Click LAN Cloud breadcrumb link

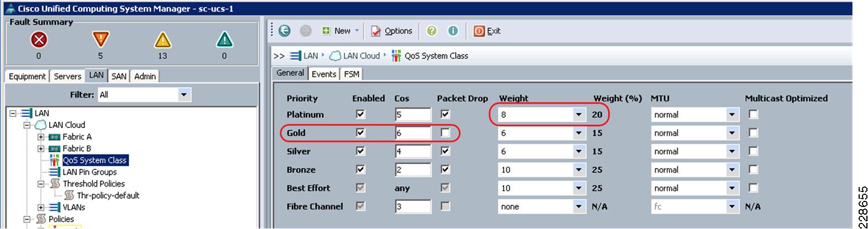(362, 56)
